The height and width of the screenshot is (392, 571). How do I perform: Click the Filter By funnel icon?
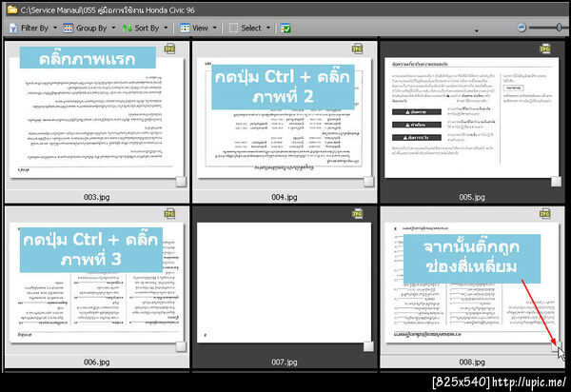[x=13, y=28]
